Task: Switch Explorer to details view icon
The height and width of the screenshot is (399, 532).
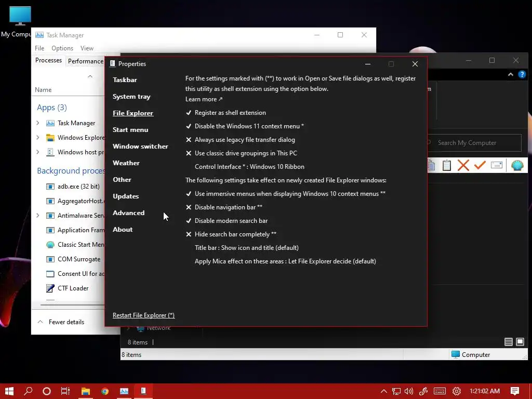Action: 508,342
